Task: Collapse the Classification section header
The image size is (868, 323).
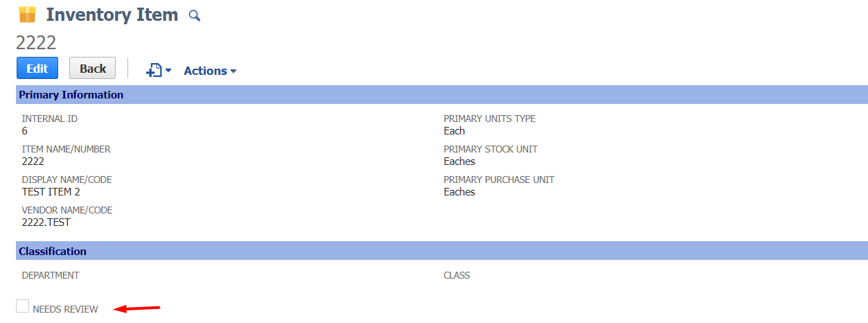Action: [x=442, y=251]
